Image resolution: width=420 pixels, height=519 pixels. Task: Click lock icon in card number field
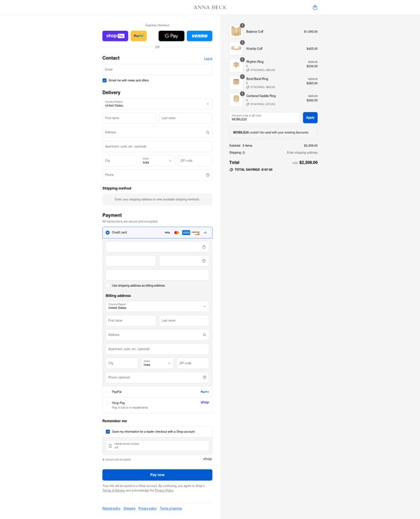pyautogui.click(x=204, y=247)
